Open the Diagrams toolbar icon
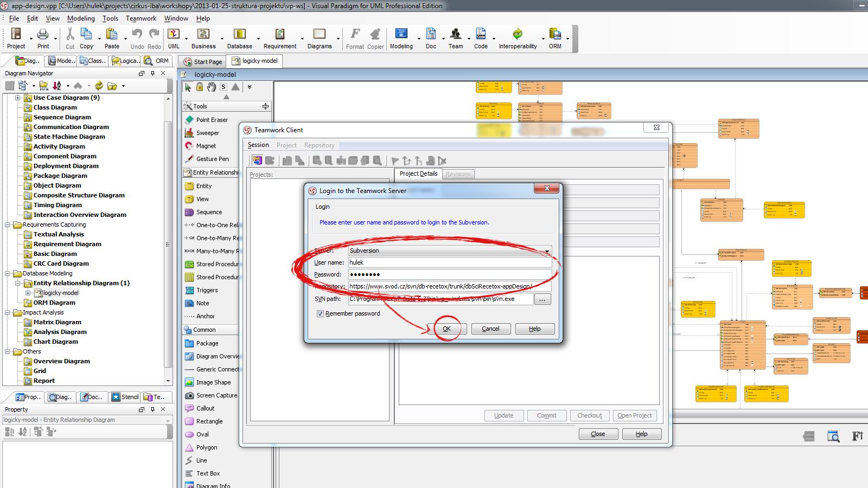 (320, 34)
